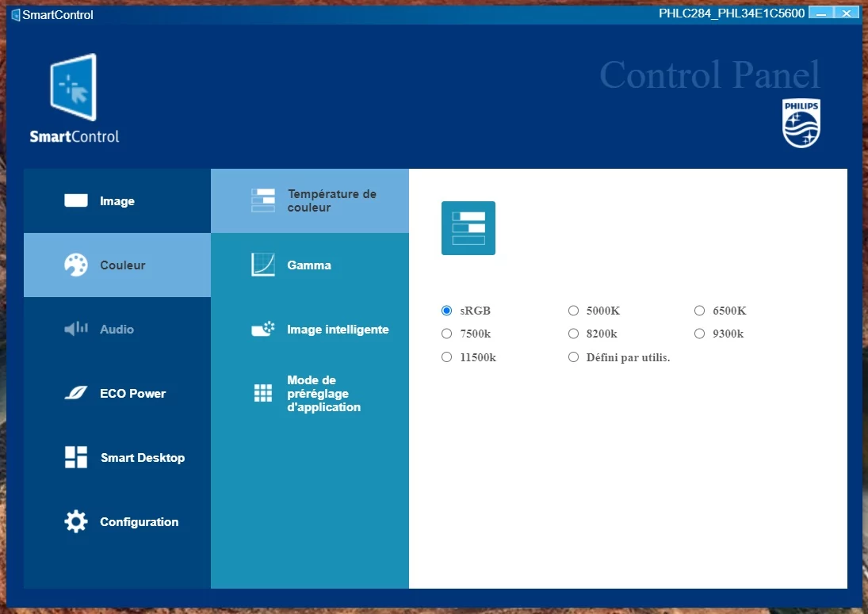This screenshot has height=614, width=868.
Task: Click the SmartControl logo icon
Action: (73, 87)
